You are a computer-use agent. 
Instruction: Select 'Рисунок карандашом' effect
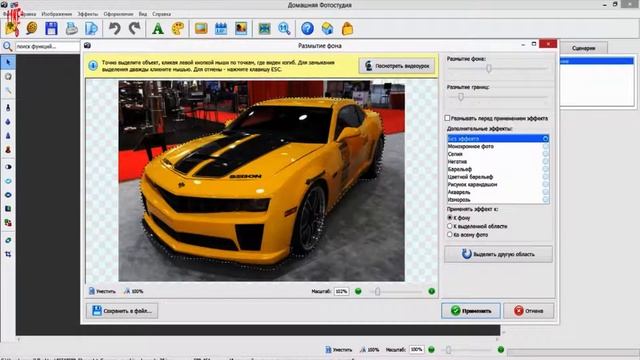click(x=498, y=184)
